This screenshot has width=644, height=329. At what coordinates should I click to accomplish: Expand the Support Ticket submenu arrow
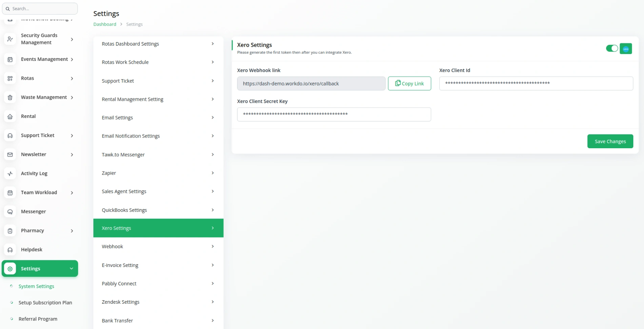point(72,136)
